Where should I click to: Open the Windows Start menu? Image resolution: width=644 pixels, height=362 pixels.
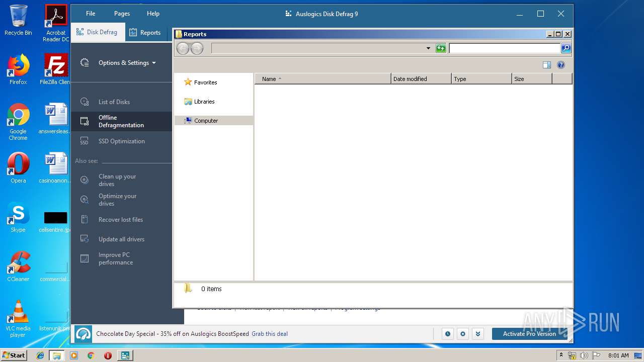click(14, 355)
